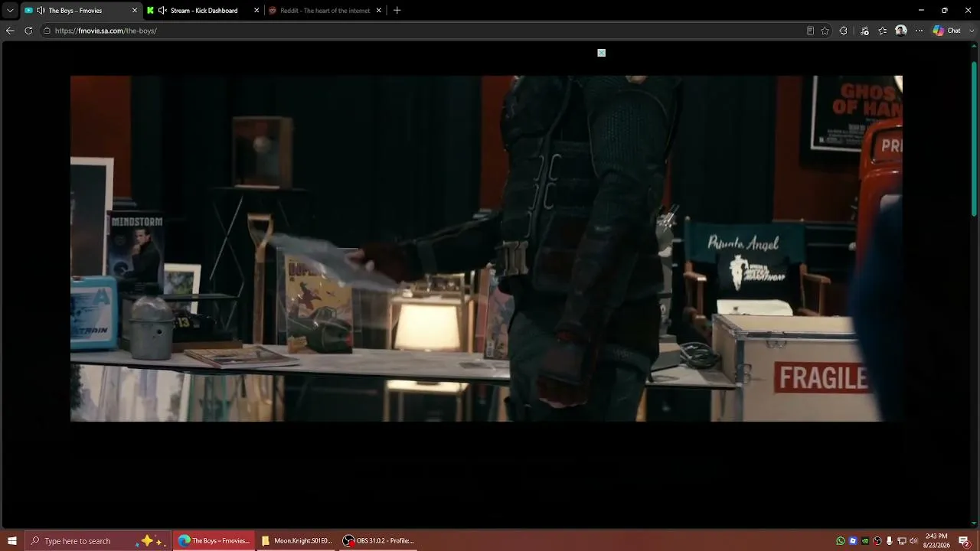Click the taskbar search box
The height and width of the screenshot is (551, 980).
98,541
